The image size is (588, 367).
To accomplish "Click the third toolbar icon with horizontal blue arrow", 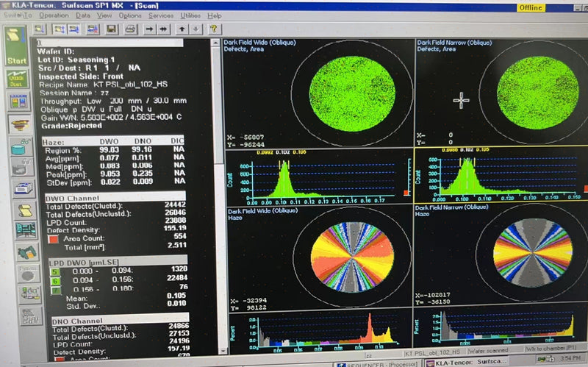I will point(73,29).
